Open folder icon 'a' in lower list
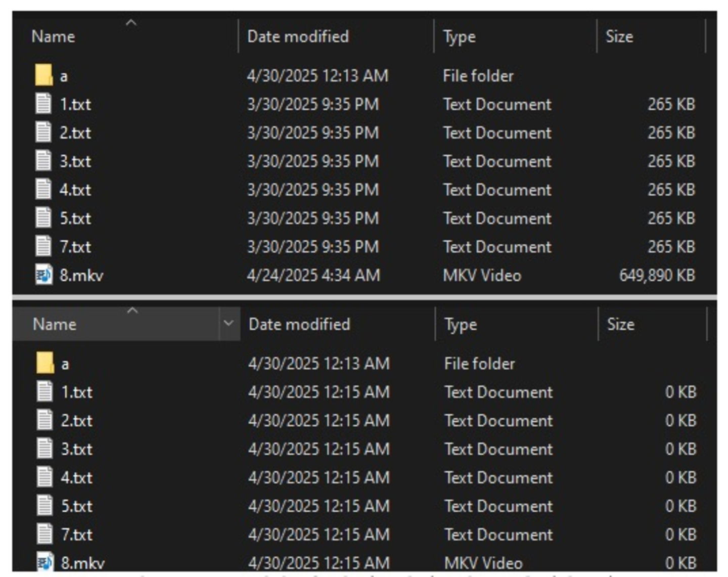The width and height of the screenshot is (728, 577). (45, 363)
